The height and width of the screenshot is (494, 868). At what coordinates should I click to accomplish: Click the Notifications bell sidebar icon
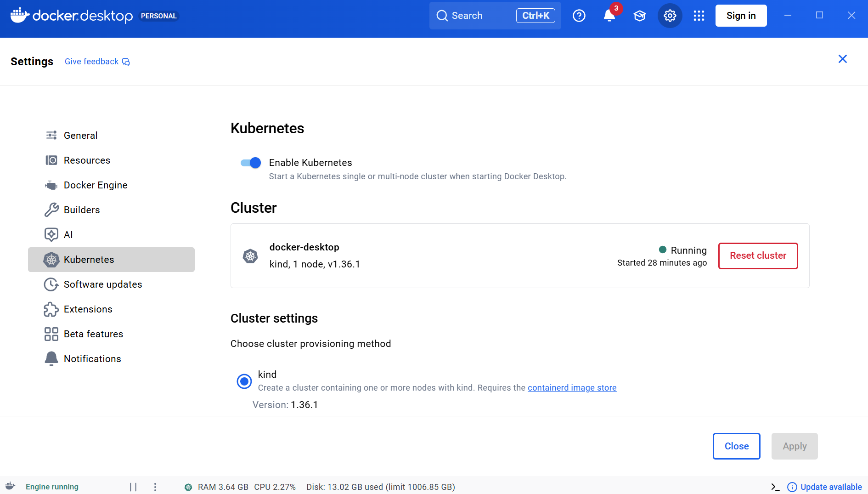[x=51, y=359]
